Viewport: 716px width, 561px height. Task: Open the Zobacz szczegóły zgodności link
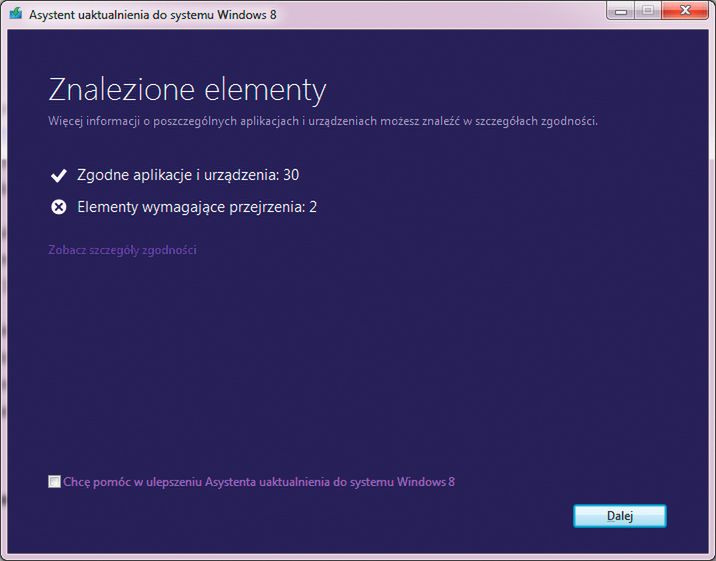[122, 250]
